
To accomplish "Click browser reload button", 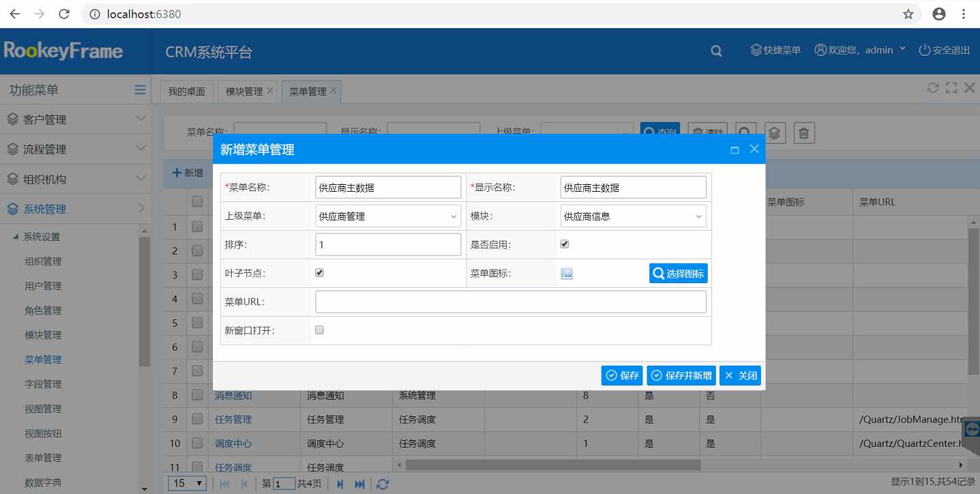I will (x=63, y=14).
